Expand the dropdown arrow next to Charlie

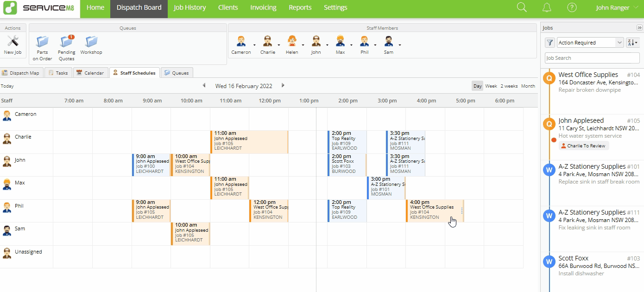[279, 45]
